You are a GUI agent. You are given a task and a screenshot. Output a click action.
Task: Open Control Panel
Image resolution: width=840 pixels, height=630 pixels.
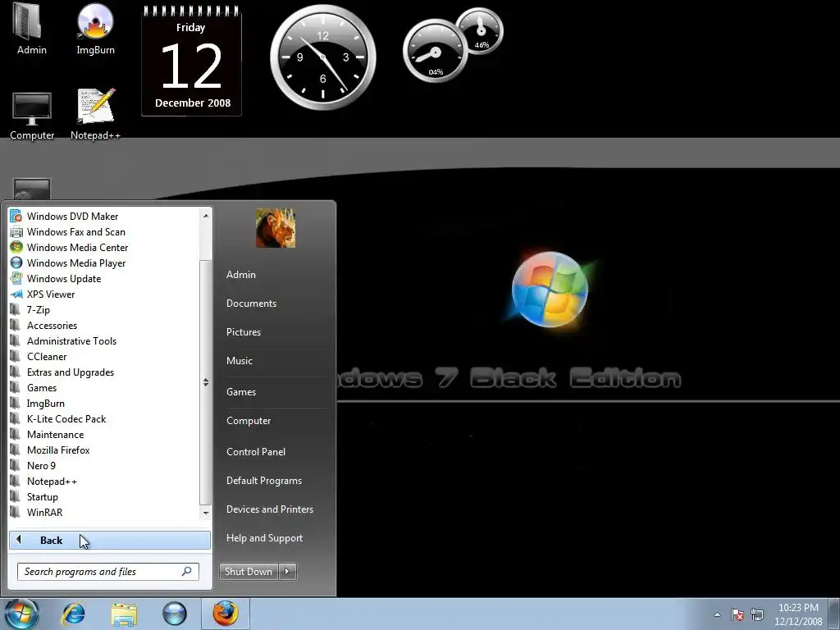(256, 452)
